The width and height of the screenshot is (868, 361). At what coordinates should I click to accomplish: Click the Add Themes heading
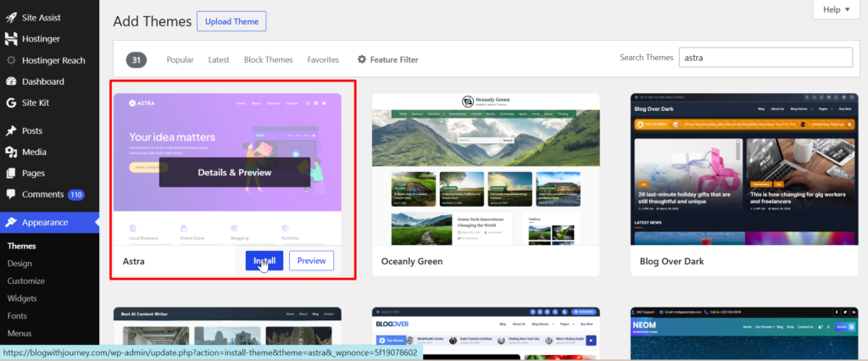point(153,21)
